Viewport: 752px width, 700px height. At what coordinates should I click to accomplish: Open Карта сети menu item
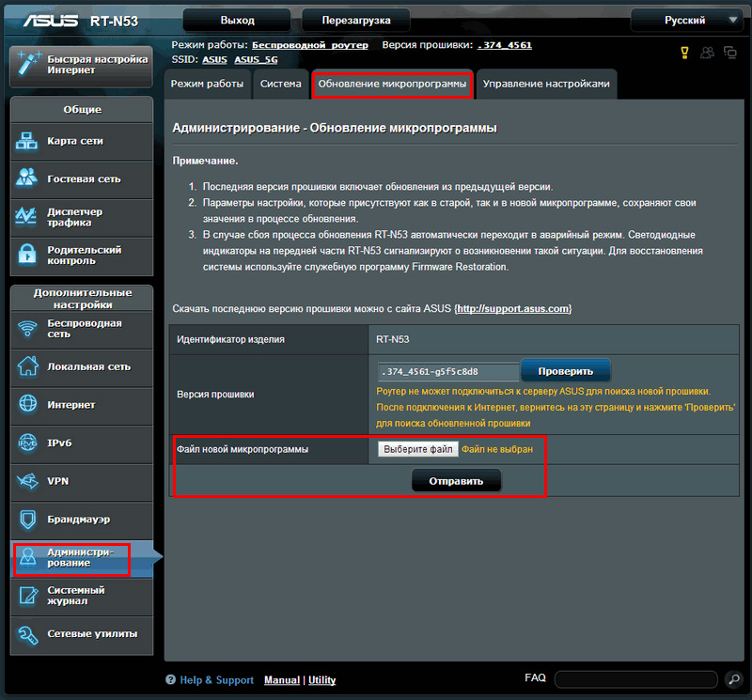pos(82,141)
